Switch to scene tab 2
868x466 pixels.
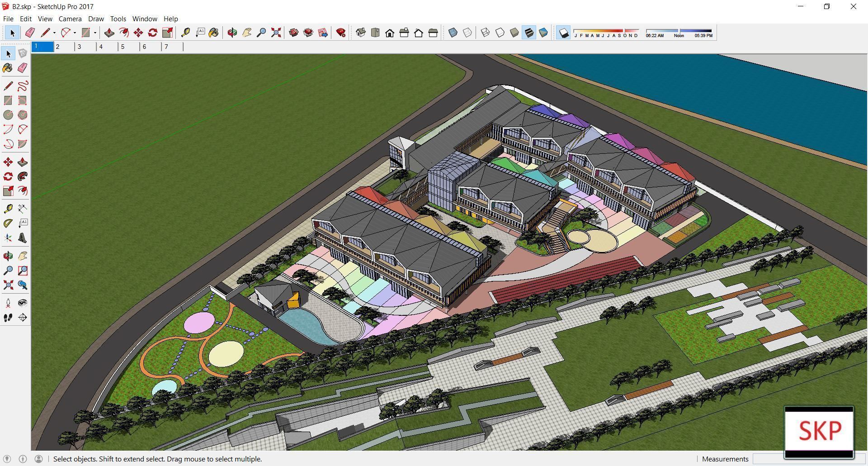coord(64,47)
